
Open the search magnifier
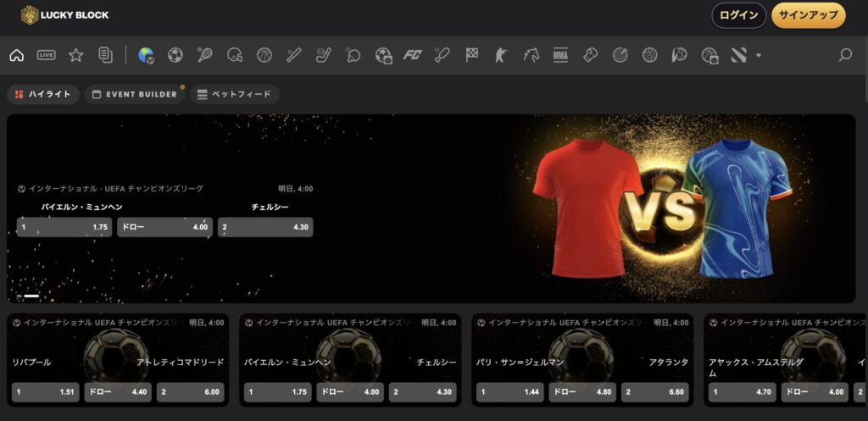pos(845,55)
